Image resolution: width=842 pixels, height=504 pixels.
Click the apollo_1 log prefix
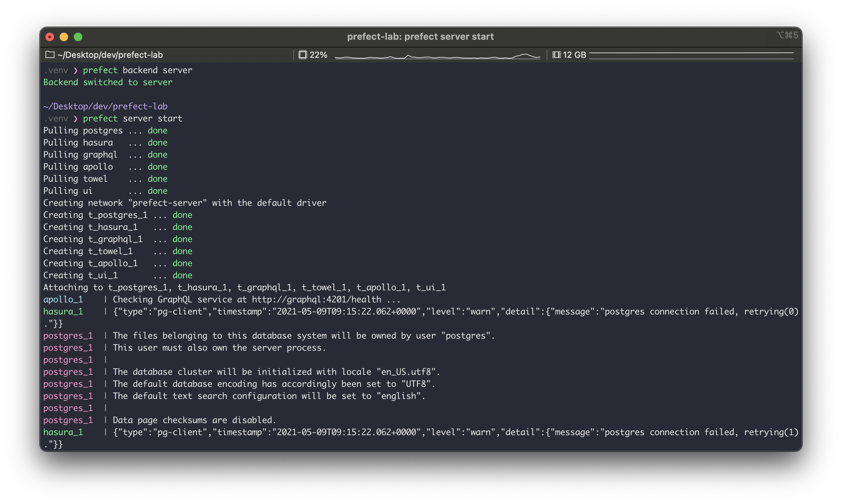coord(63,300)
